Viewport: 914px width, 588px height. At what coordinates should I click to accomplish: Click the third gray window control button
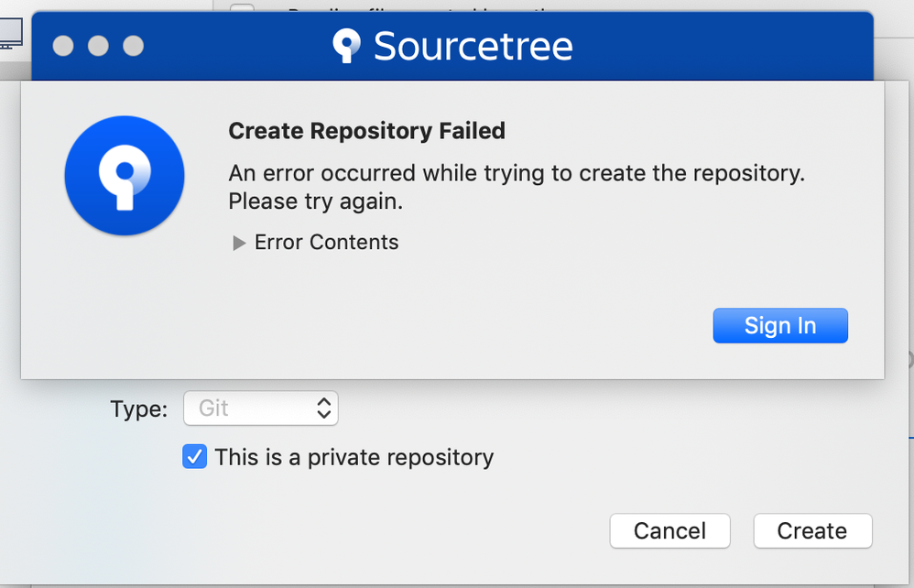(x=134, y=46)
